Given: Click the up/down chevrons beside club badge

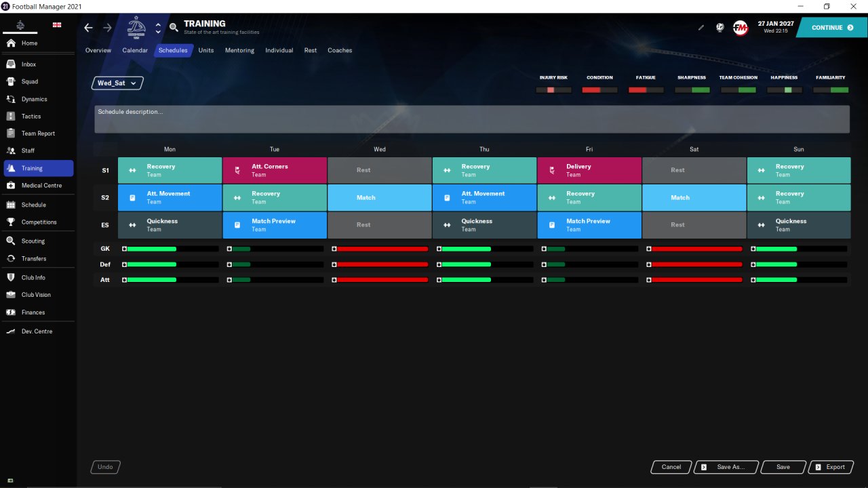Looking at the screenshot, I should (158, 28).
